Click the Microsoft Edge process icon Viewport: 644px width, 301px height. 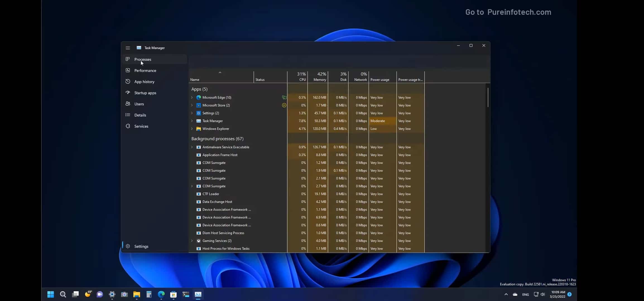[x=199, y=98]
